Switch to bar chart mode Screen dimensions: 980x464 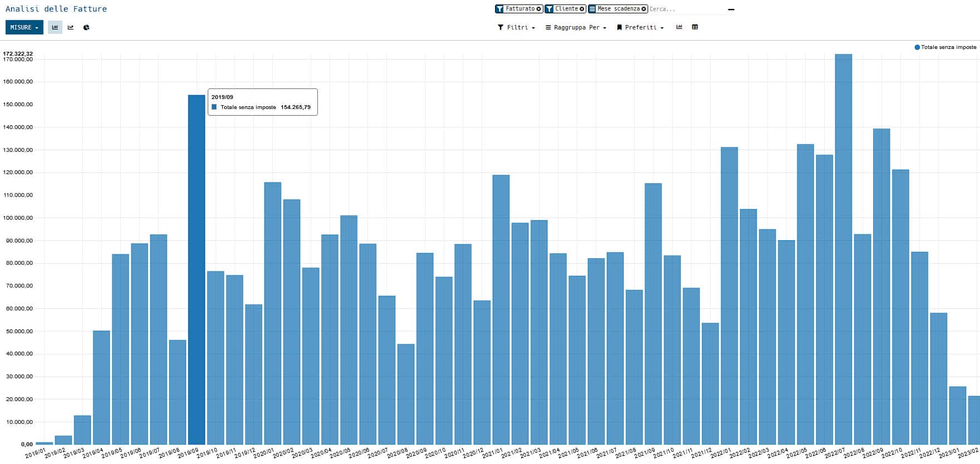[55, 27]
